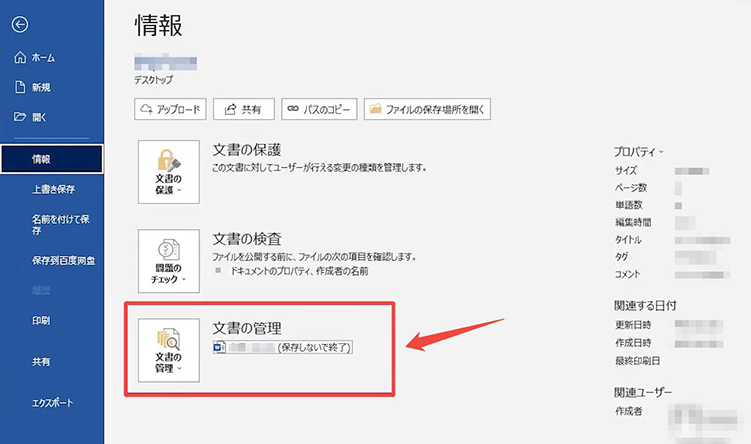751x444 pixels.
Task: Click the 最終印刷日 label
Action: coord(637,361)
